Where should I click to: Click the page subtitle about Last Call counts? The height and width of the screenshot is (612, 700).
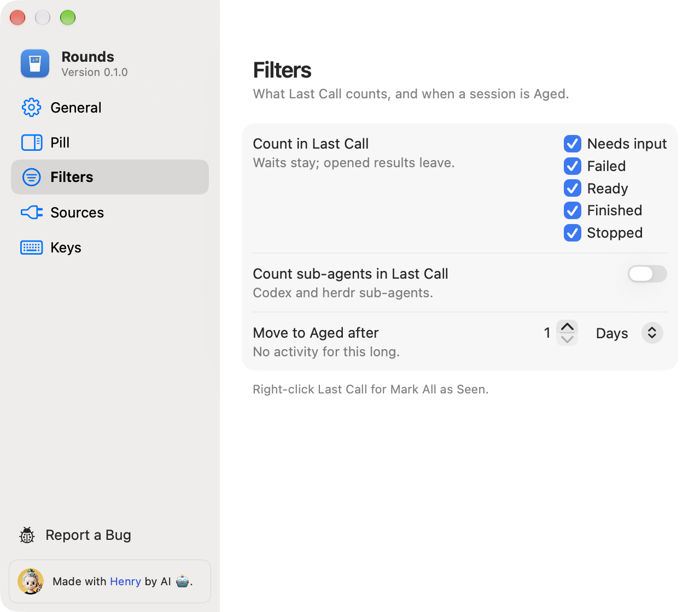point(411,94)
